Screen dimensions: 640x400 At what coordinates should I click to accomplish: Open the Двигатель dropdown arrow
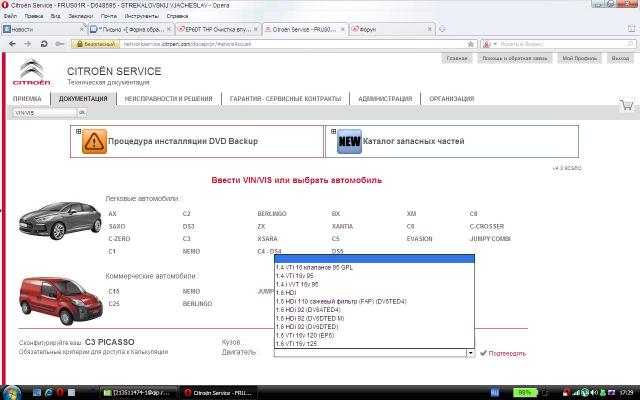point(469,353)
